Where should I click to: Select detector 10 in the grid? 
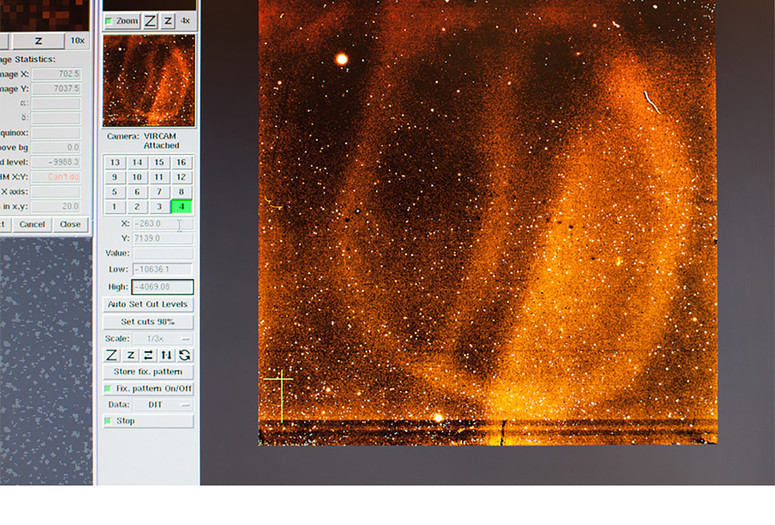click(137, 177)
